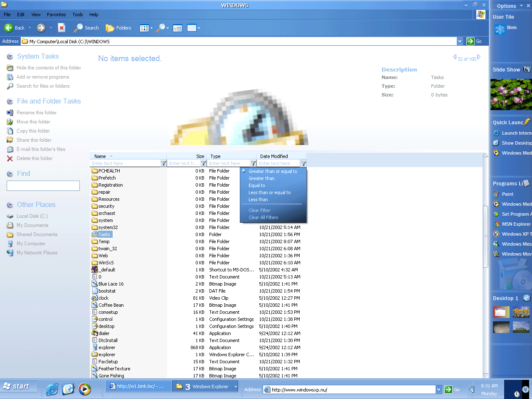Launch Windows Media Player from the taskbar
Image resolution: width=532 pixels, height=399 pixels.
coord(85,389)
